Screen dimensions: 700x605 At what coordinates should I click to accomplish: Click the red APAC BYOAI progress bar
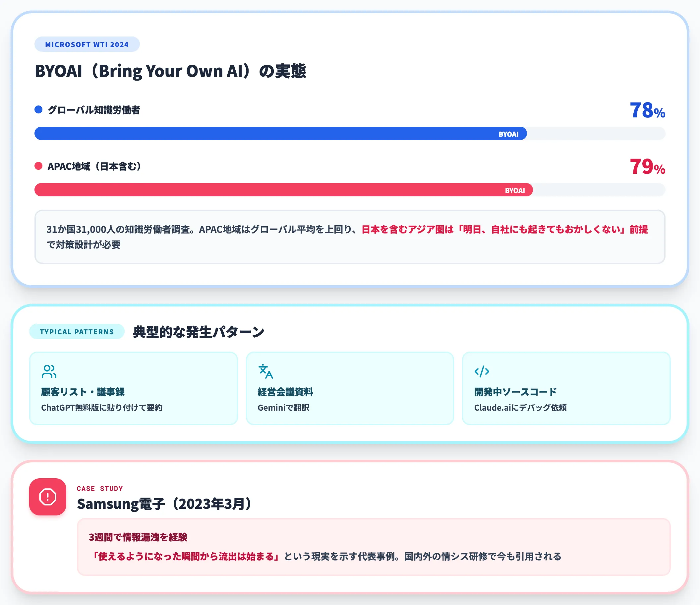click(x=284, y=190)
